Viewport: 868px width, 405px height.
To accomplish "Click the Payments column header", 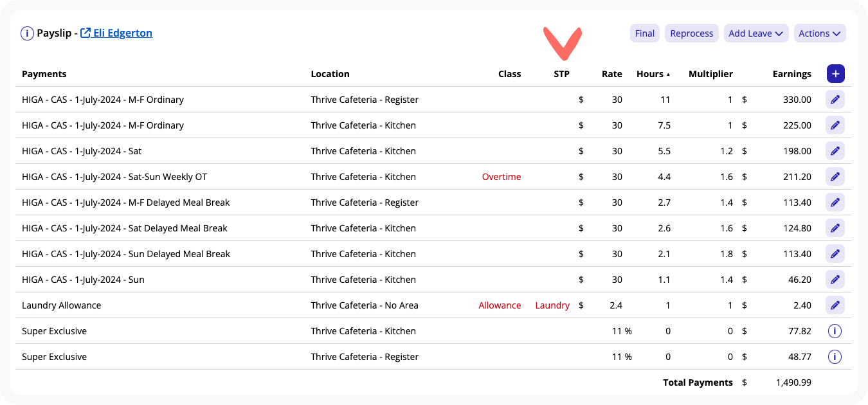I will (44, 74).
